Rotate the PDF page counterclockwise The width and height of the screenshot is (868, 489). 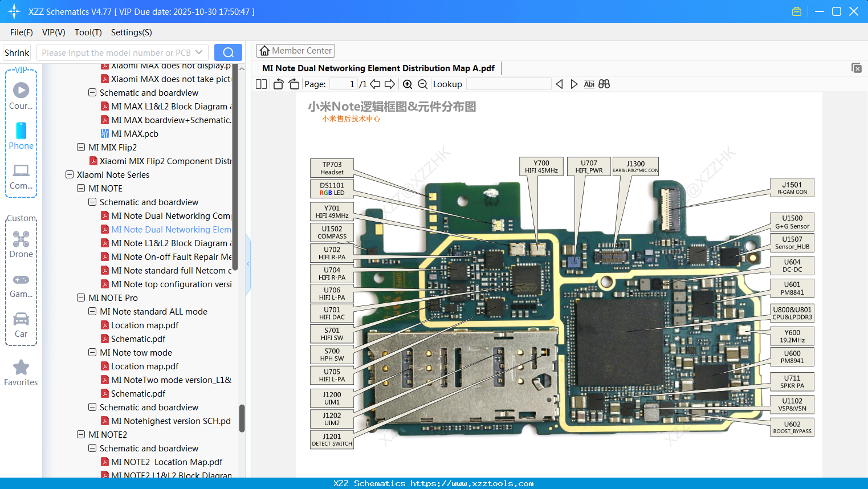coord(278,84)
